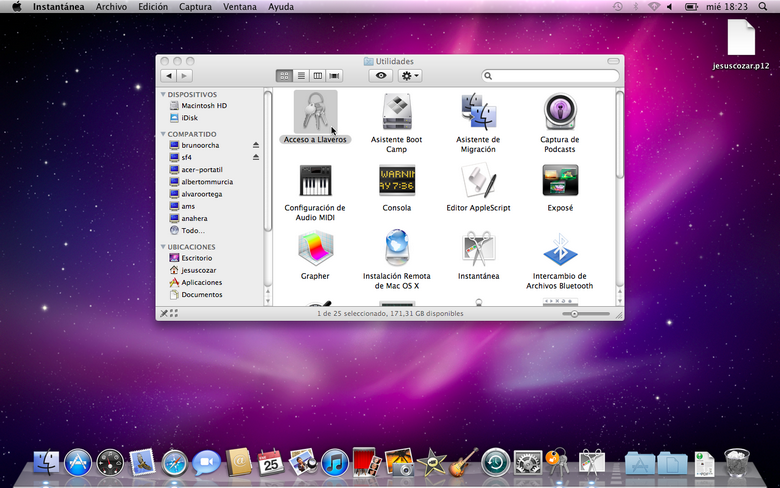Collapse the DISPOSITIVOS sidebar section
This screenshot has width=780, height=488.
click(163, 94)
